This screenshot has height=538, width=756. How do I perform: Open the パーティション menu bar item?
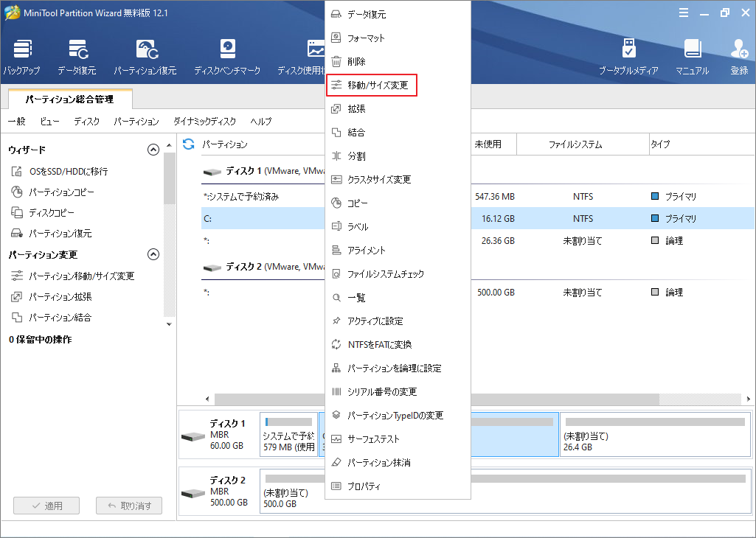(x=136, y=122)
